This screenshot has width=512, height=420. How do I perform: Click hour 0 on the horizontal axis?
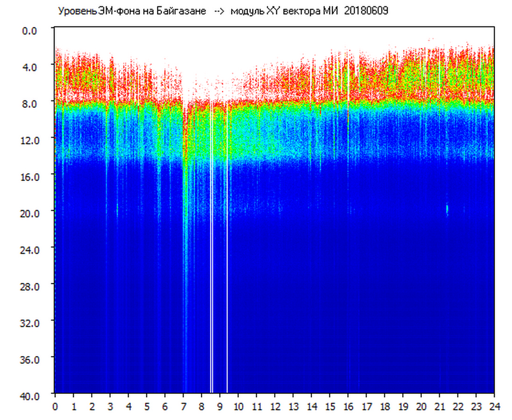[x=55, y=406]
